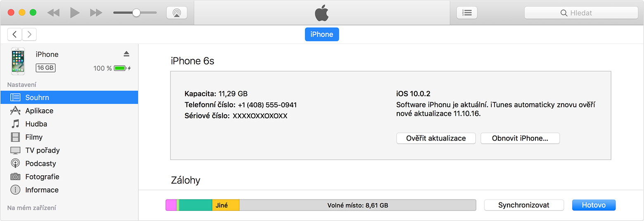
Task: Click the Ověřit aktualizace button
Action: click(436, 138)
